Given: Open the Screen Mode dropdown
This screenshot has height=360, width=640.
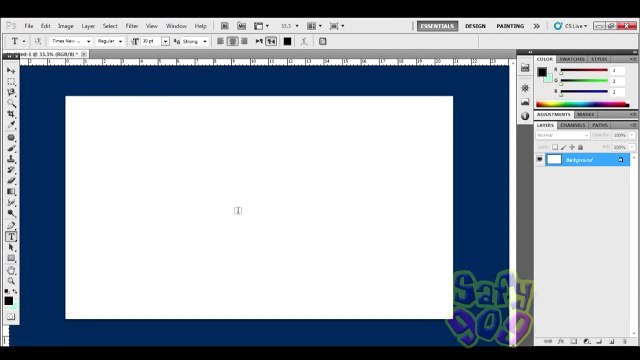Looking at the screenshot, I should [x=337, y=26].
